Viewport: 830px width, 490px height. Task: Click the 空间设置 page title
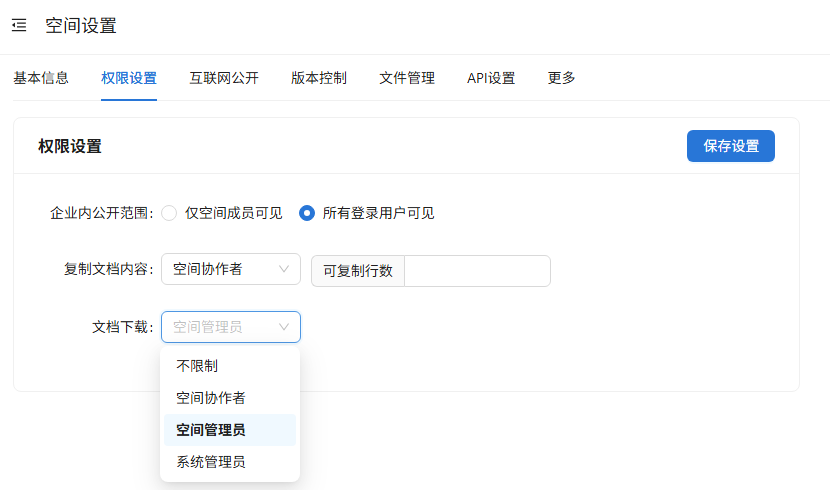click(x=81, y=25)
